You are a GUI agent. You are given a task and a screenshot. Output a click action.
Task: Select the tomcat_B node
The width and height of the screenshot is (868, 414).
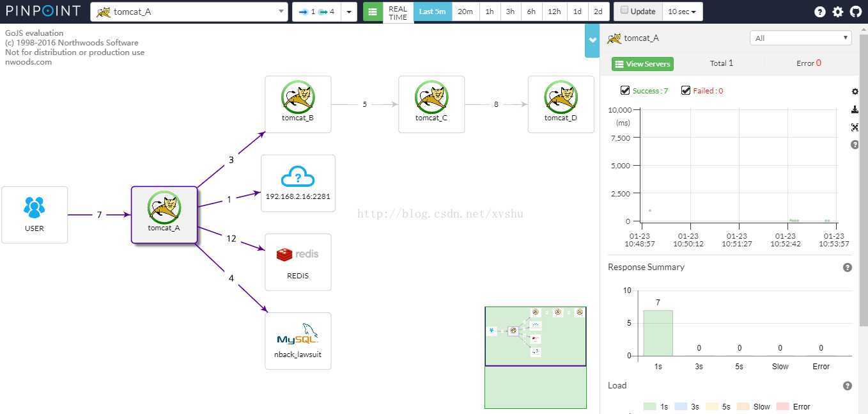point(298,104)
